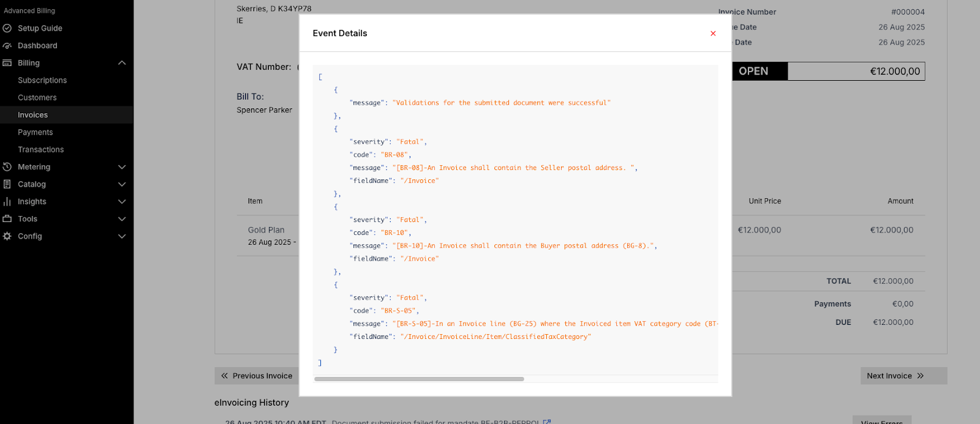
Task: Click the ClassifiedTaxCategory fieldName value
Action: click(x=496, y=337)
